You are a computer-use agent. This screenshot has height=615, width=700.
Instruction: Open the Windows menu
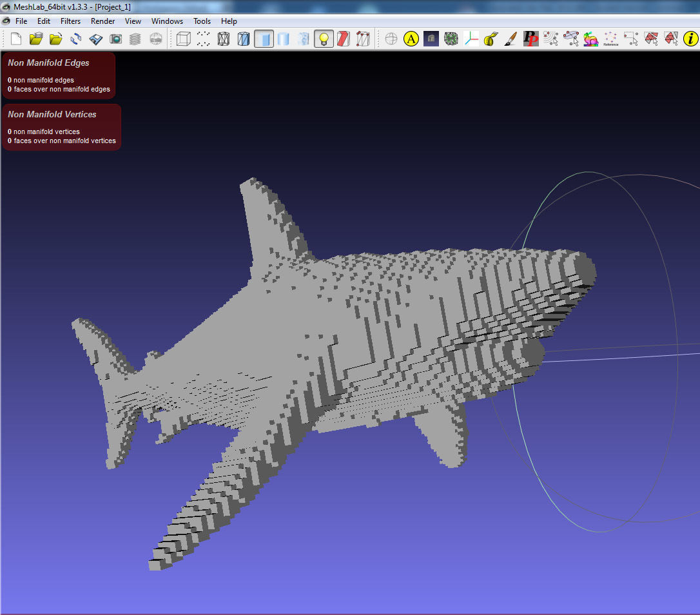167,21
